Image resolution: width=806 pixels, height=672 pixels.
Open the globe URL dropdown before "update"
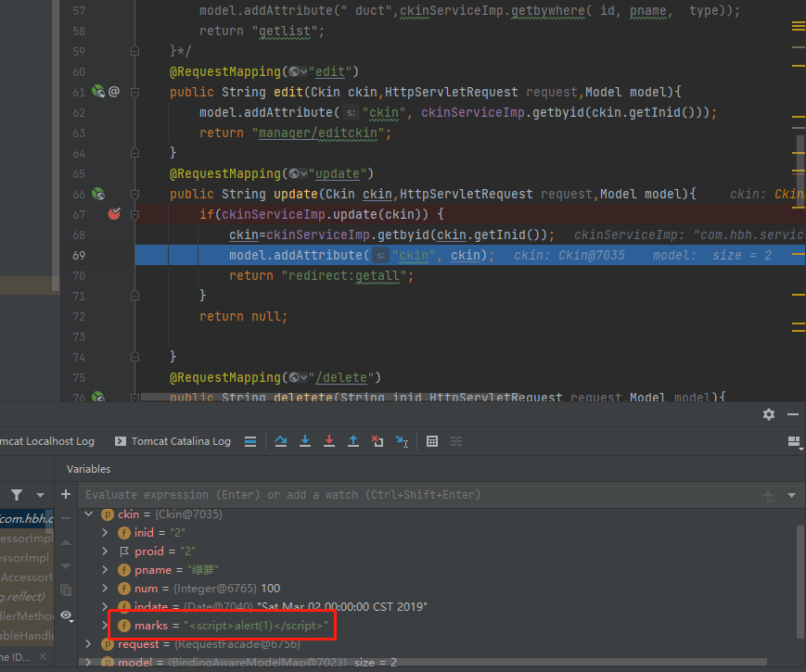pos(298,173)
